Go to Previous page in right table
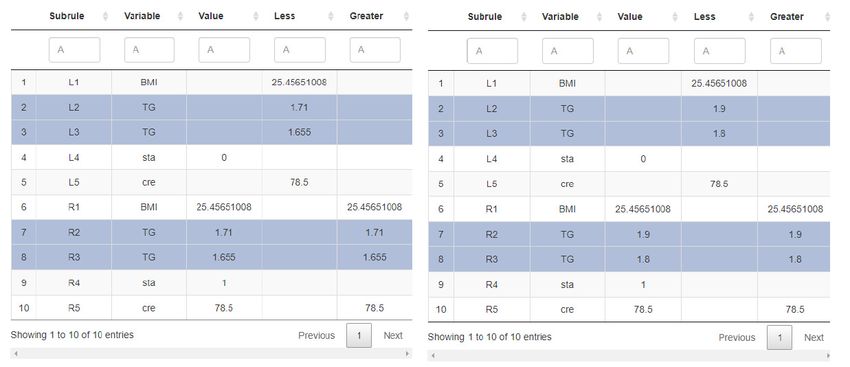The image size is (850, 367). [x=737, y=337]
